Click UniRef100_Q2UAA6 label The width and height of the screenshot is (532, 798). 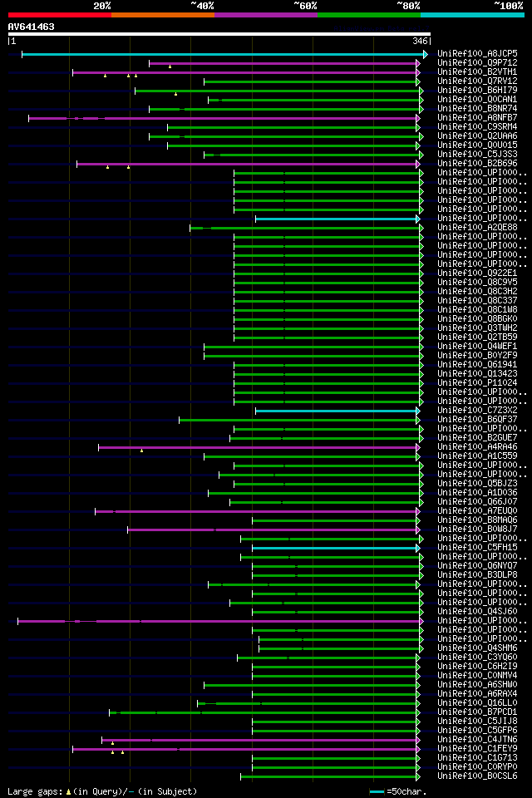(x=477, y=135)
